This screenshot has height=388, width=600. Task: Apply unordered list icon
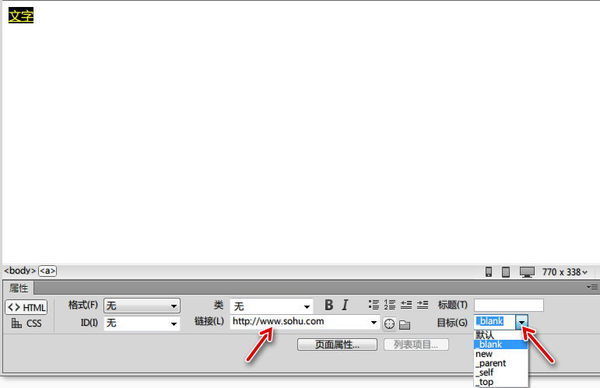click(x=374, y=305)
